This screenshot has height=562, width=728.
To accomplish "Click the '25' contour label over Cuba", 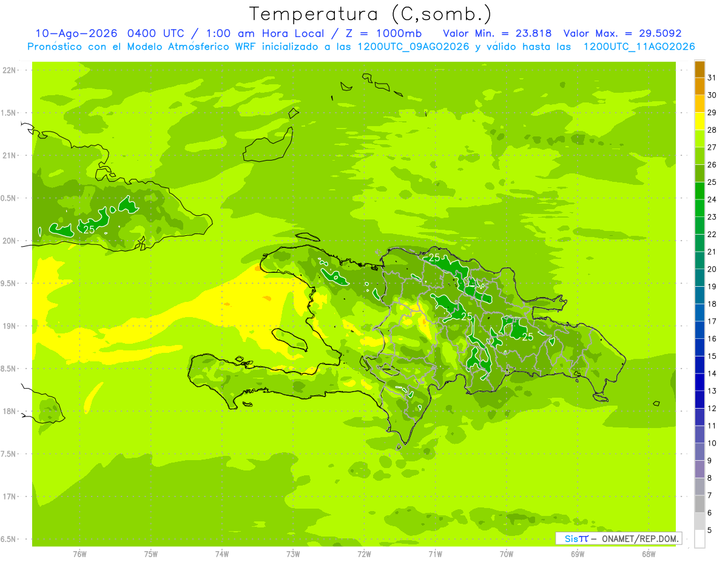I will tap(89, 230).
